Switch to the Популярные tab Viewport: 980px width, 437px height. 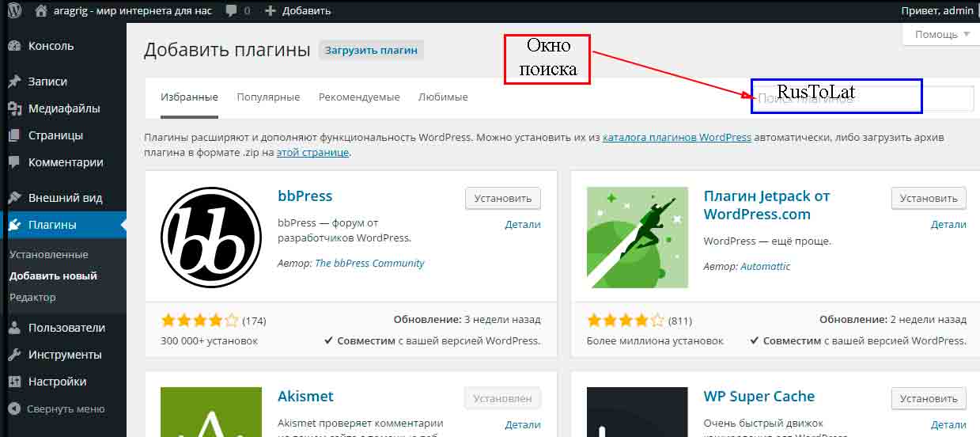(x=268, y=97)
